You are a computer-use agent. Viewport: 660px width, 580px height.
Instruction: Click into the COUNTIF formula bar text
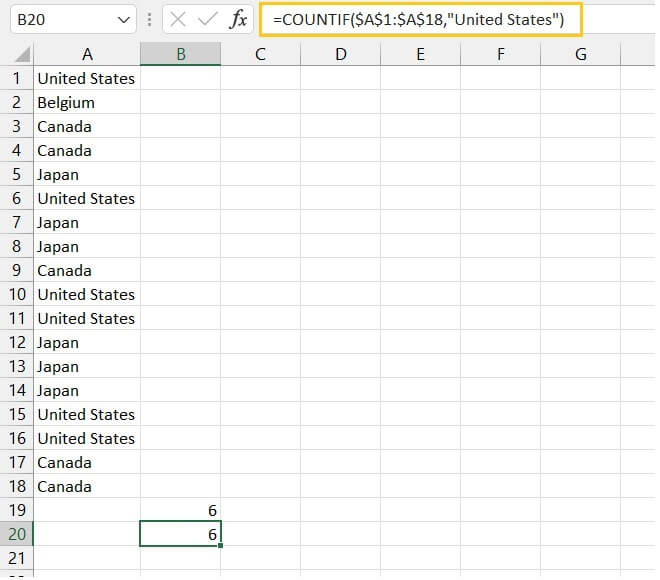[420, 20]
